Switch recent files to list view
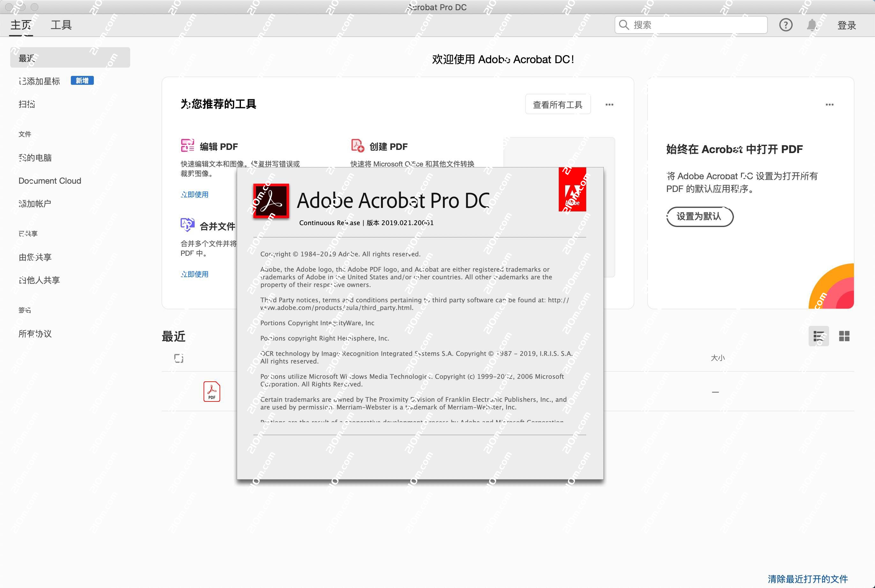Screen dimensions: 875x588 [x=818, y=336]
